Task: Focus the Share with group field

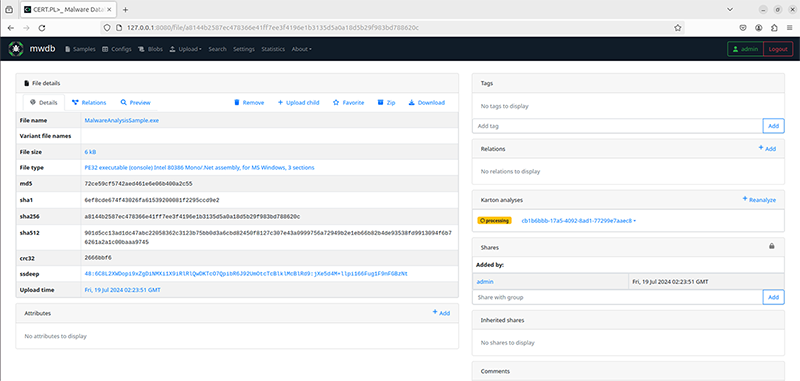Action: coord(617,297)
